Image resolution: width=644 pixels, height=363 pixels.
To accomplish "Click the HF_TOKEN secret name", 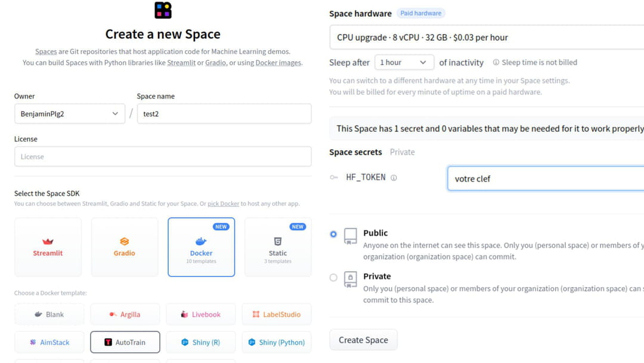I will (366, 177).
